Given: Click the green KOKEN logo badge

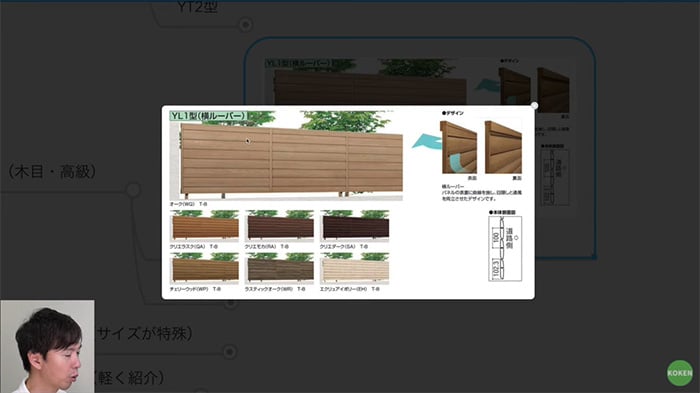Looking at the screenshot, I should 680,373.
